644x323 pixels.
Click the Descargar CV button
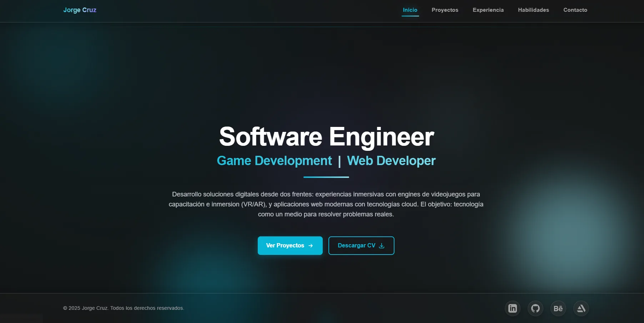pos(361,246)
